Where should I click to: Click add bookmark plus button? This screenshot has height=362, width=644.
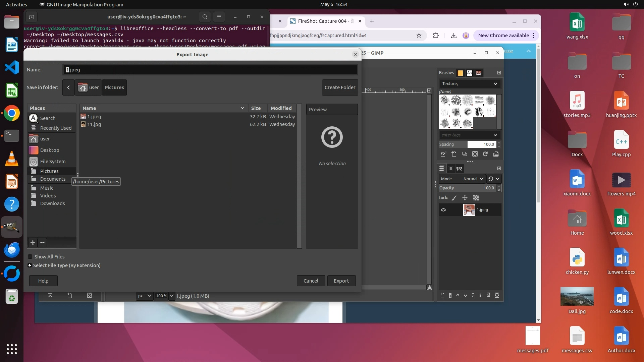[x=33, y=243]
